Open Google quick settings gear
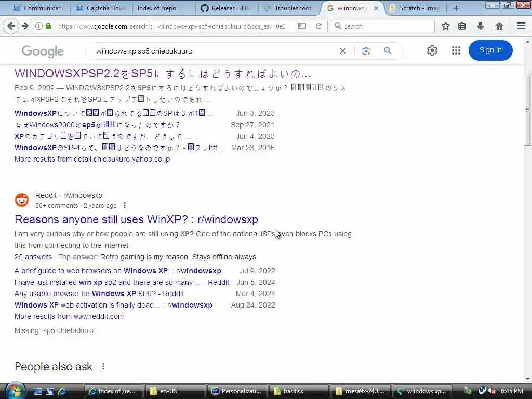The height and width of the screenshot is (399, 532). pyautogui.click(x=432, y=50)
